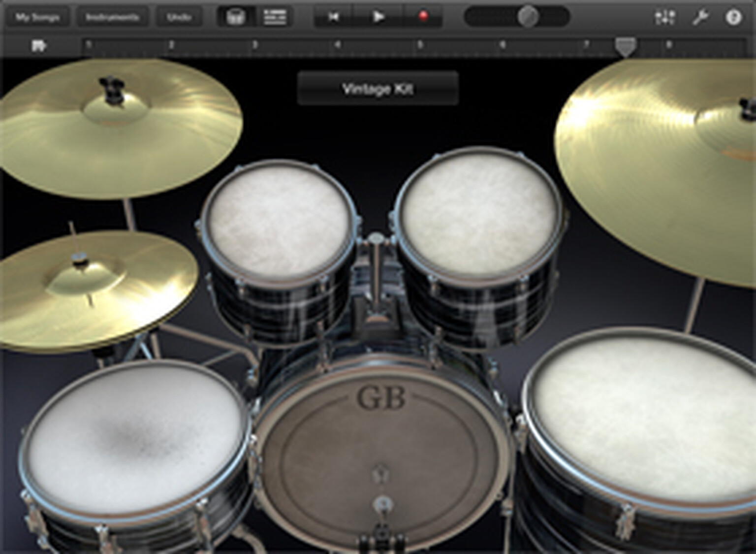Click the master volume slider knob
756x554 pixels.
point(528,17)
